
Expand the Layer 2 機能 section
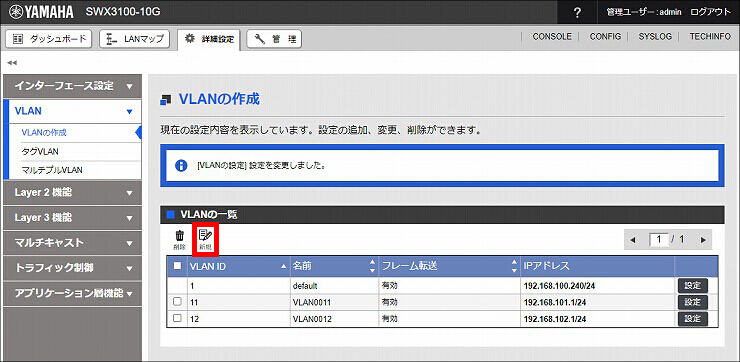pos(72,193)
